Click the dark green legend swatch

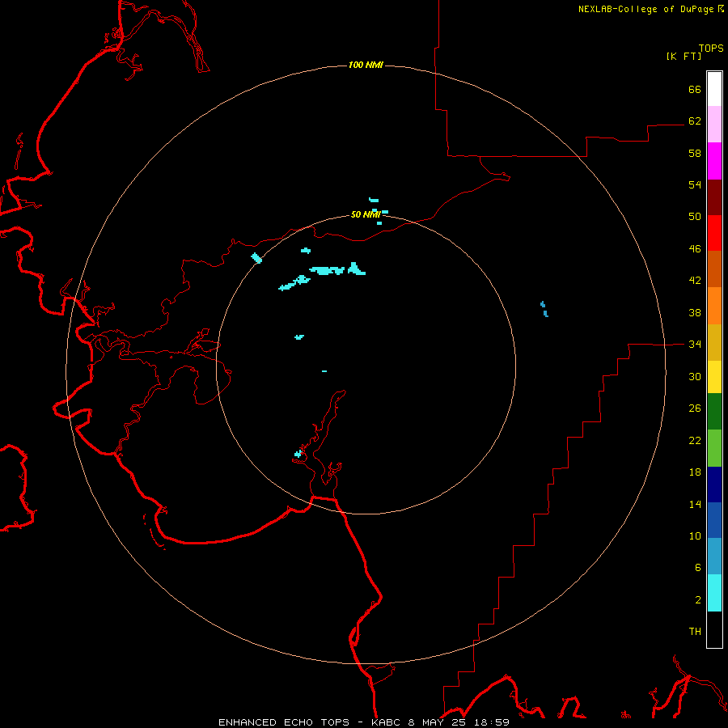[714, 412]
